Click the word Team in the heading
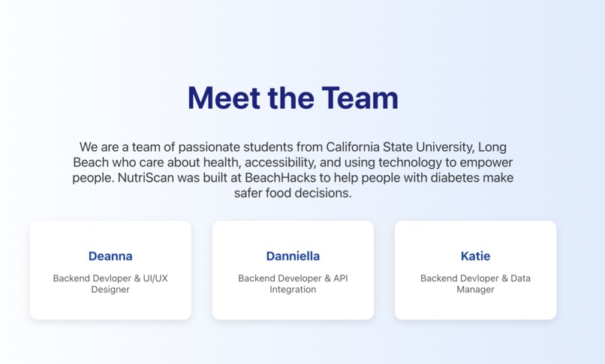The width and height of the screenshot is (605, 364). point(360,98)
